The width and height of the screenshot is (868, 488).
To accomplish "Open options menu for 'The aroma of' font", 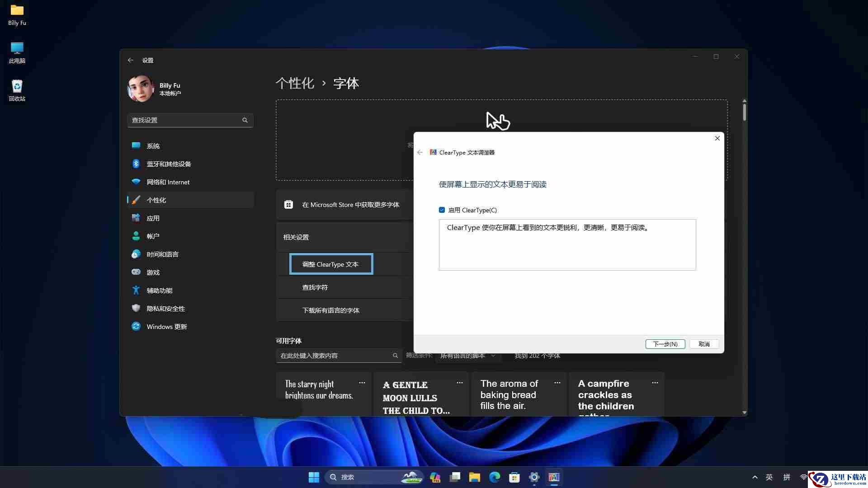I will (x=557, y=383).
